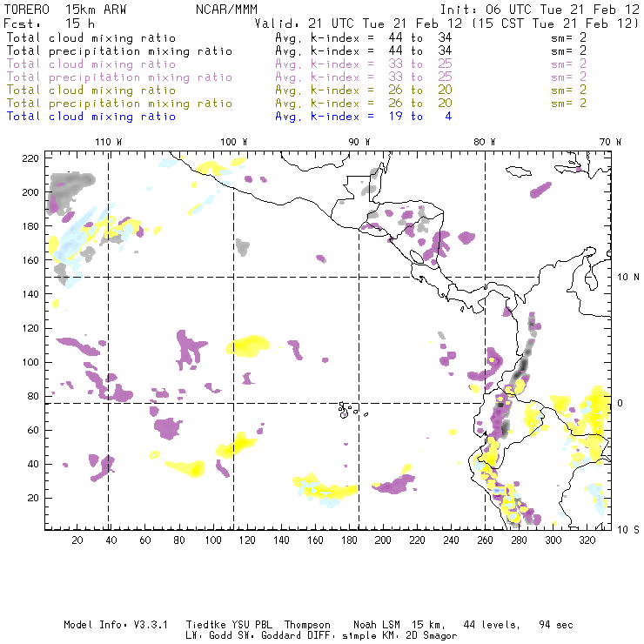Click the '100 W' longitude label
Image resolution: width=644 pixels, height=644 pixels.
click(x=234, y=142)
